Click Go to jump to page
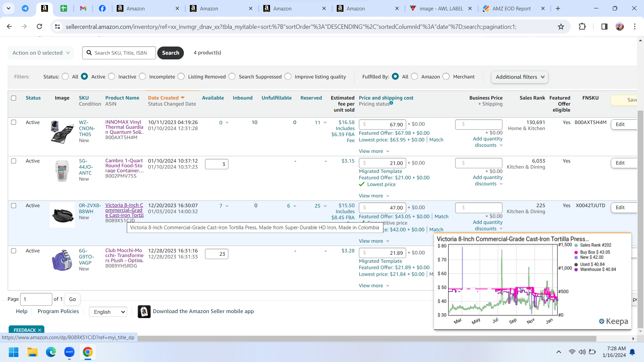The height and width of the screenshot is (362, 644). pyautogui.click(x=72, y=299)
